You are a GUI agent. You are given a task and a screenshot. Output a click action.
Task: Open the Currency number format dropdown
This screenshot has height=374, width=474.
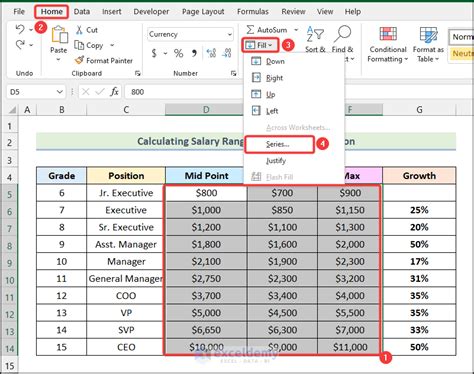coord(229,34)
